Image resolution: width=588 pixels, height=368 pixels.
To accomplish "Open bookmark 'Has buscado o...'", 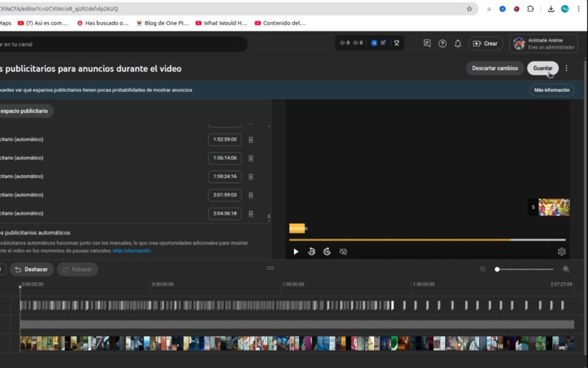I will [x=103, y=23].
